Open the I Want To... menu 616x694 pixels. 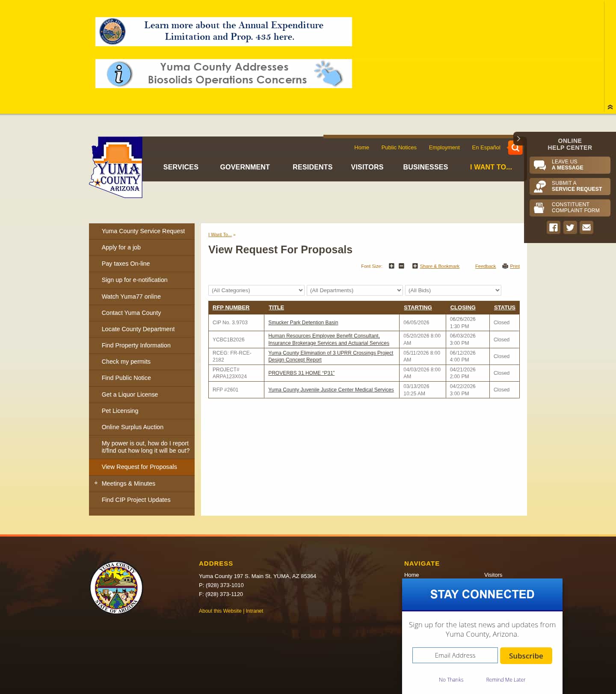pos(491,167)
